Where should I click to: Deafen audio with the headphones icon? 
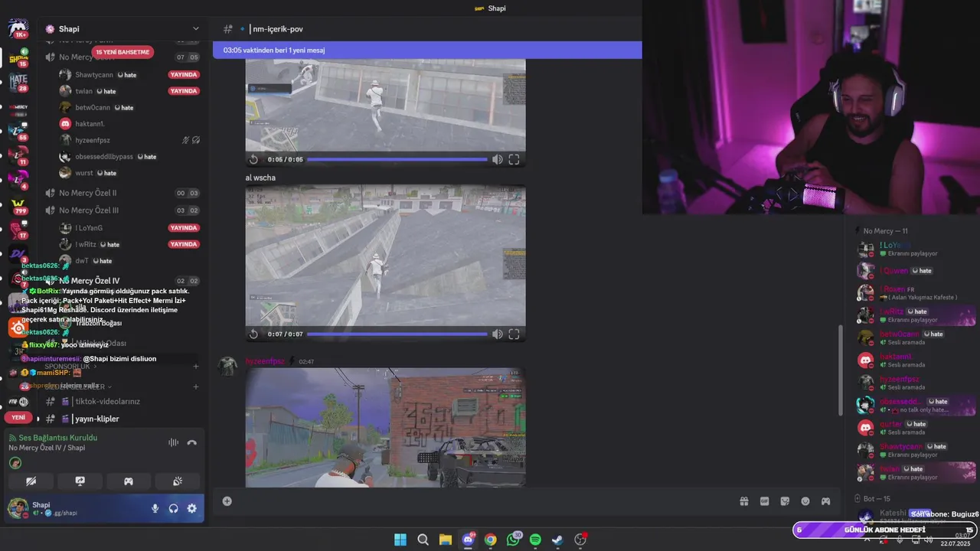[x=174, y=508]
